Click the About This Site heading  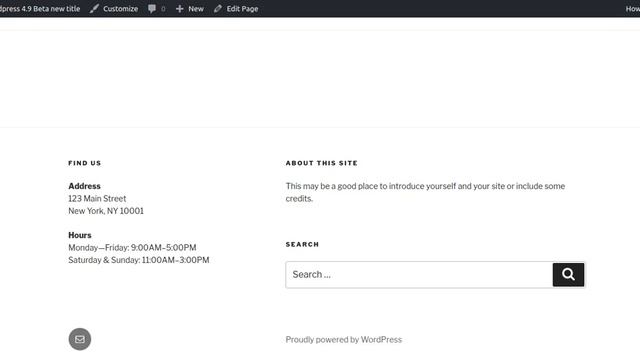[x=322, y=163]
